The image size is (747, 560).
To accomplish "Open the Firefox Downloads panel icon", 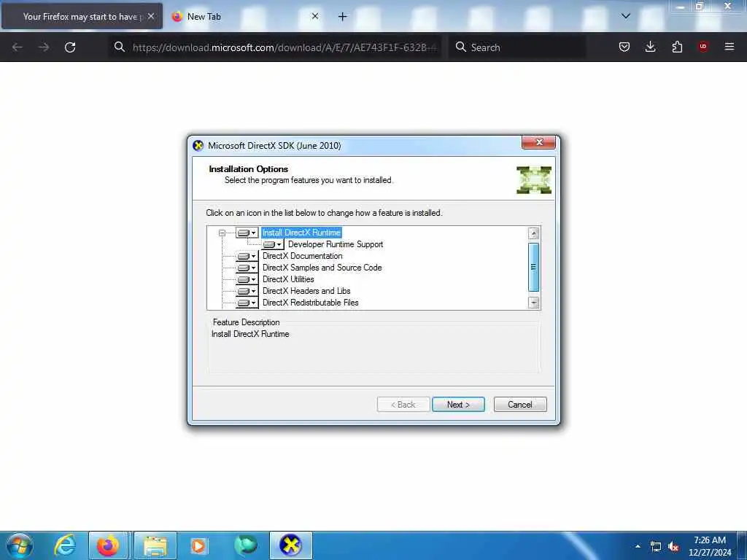I will 650,47.
